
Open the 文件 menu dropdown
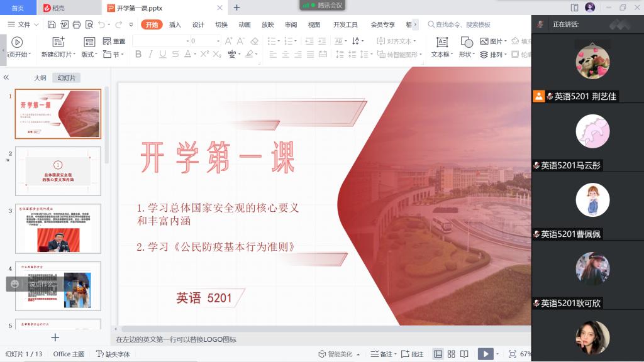24,25
